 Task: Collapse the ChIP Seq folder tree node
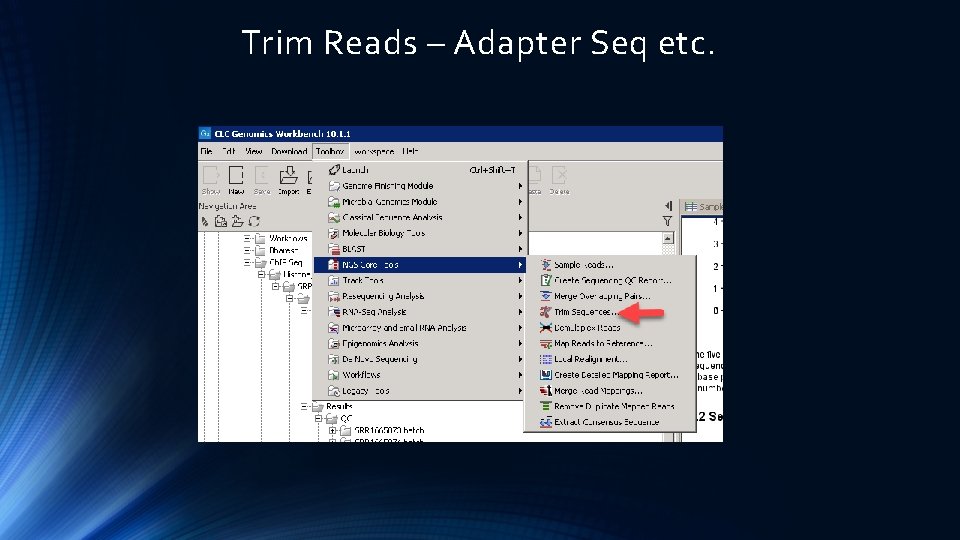(x=247, y=263)
